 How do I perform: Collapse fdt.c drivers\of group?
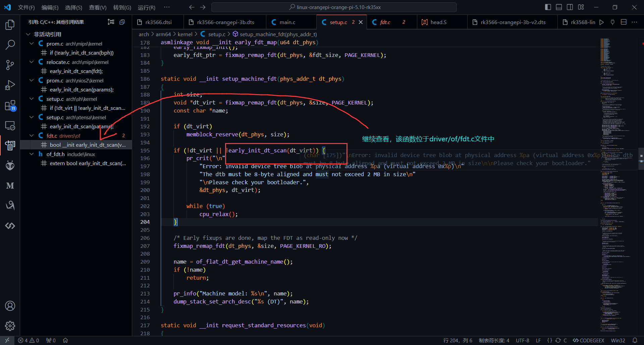pyautogui.click(x=32, y=136)
